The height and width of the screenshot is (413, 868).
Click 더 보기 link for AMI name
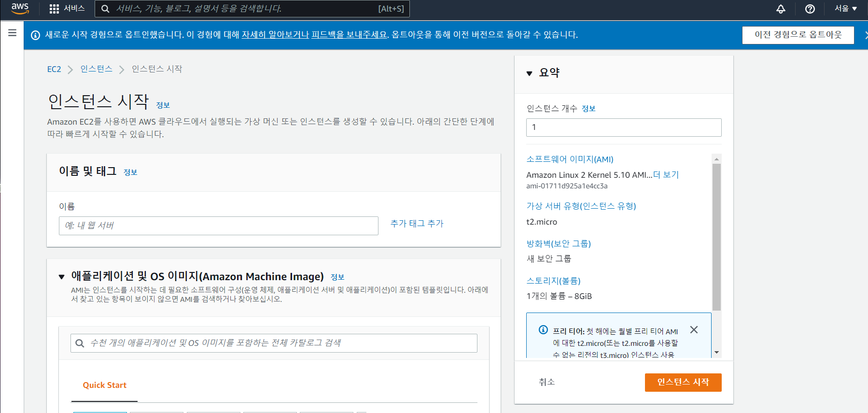[666, 175]
